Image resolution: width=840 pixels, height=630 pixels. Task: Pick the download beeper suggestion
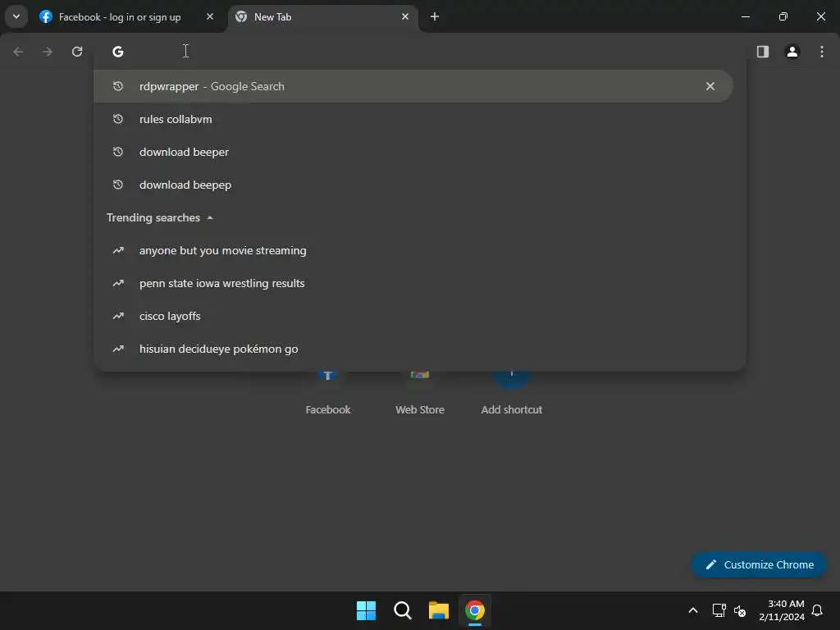pyautogui.click(x=413, y=152)
